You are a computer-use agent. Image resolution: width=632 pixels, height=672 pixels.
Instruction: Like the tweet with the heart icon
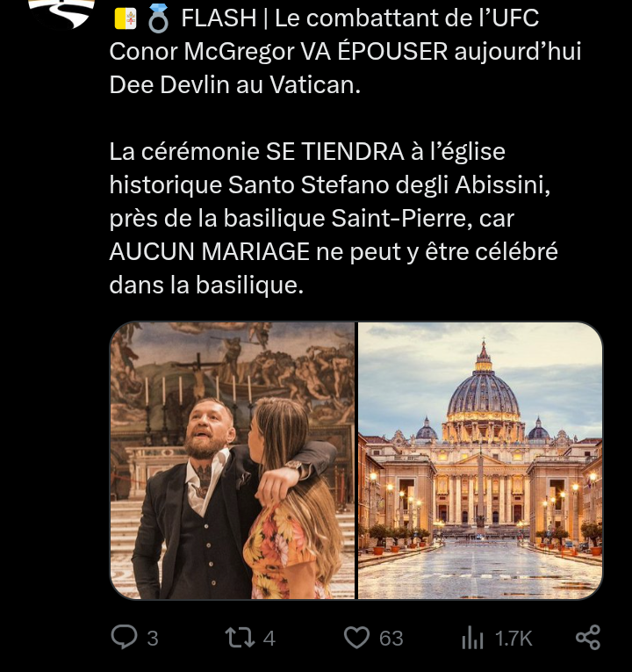pyautogui.click(x=356, y=638)
